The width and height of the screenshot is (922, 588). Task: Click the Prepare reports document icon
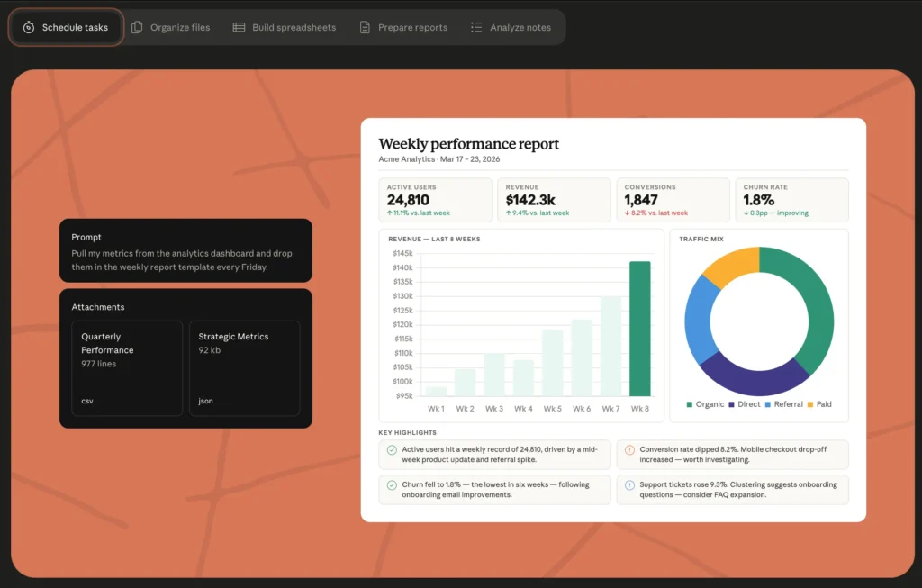pyautogui.click(x=365, y=27)
